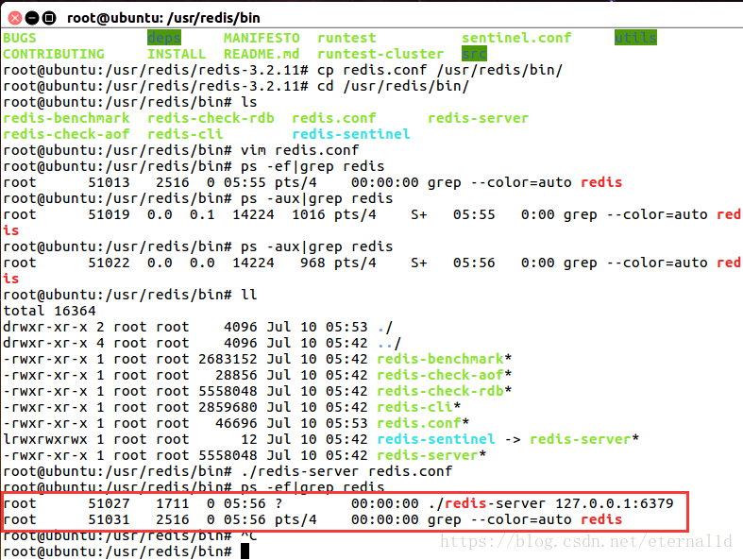Click process ID 51022

[109, 263]
